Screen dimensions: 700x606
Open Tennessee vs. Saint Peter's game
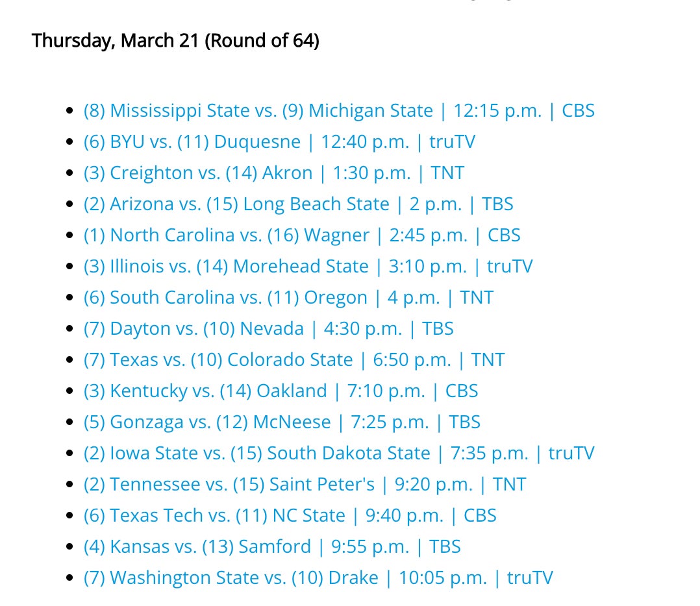(x=305, y=485)
